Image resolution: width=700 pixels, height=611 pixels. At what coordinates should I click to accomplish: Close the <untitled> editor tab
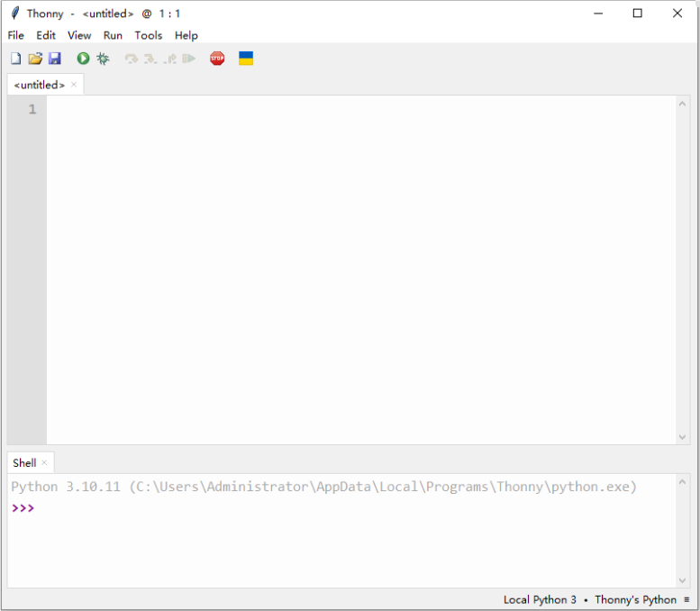(74, 85)
